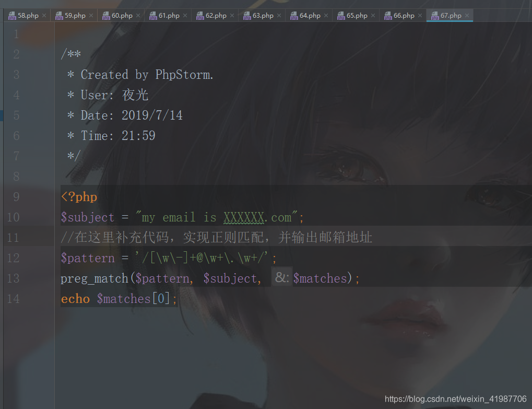
Task: Switch to the 65.php tab
Action: 357,16
